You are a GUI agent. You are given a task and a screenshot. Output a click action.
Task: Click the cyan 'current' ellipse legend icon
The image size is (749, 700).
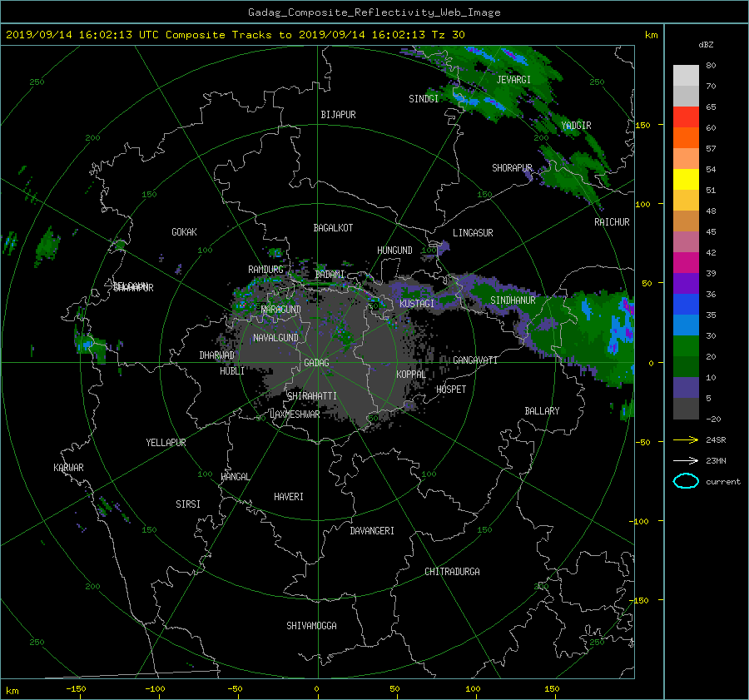[686, 481]
